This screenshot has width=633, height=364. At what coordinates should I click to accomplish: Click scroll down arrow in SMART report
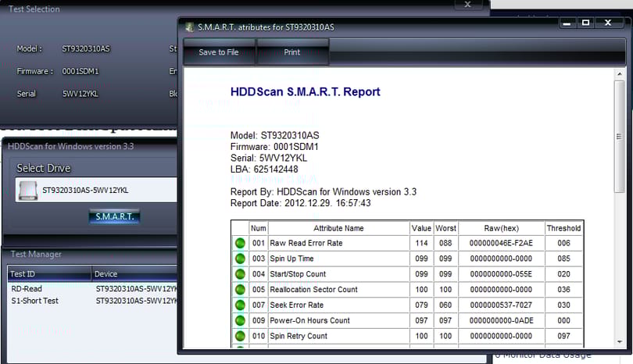[x=619, y=342]
